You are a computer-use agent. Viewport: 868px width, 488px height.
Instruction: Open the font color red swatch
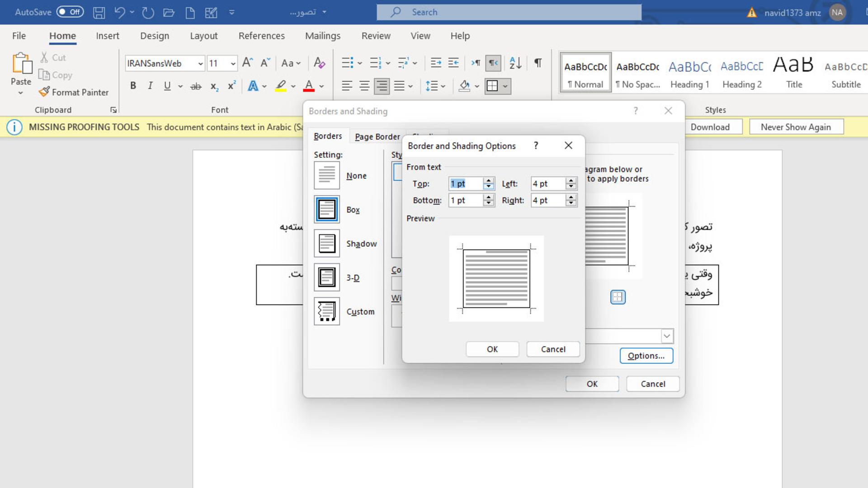tap(309, 85)
